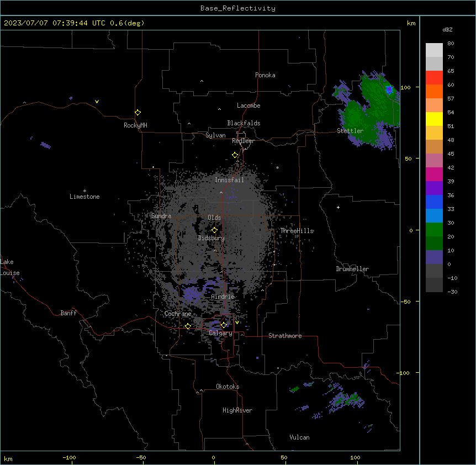Image resolution: width=476 pixels, height=465 pixels.
Task: Click the Ponoka city label
Action: (x=265, y=75)
